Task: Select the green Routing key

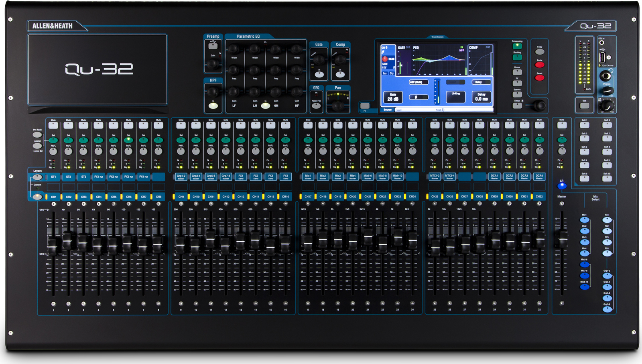Action: (x=517, y=57)
